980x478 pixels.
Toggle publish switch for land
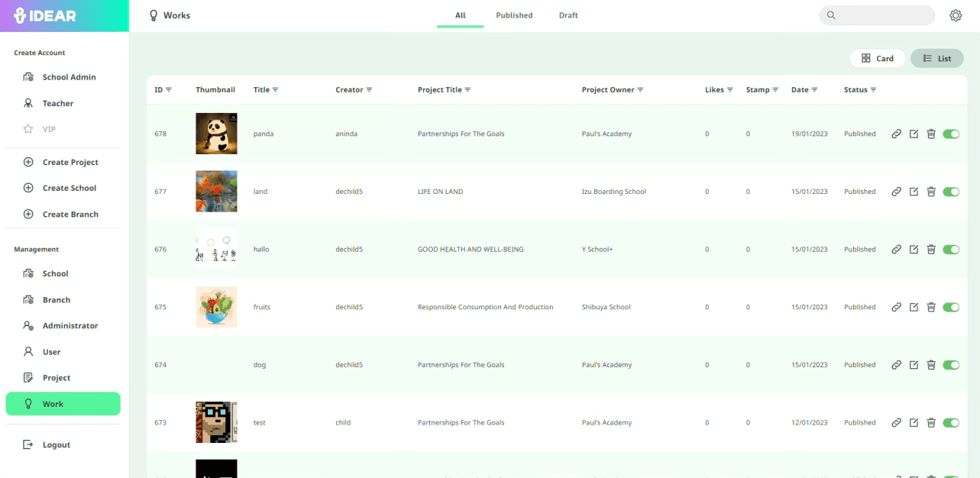[951, 192]
